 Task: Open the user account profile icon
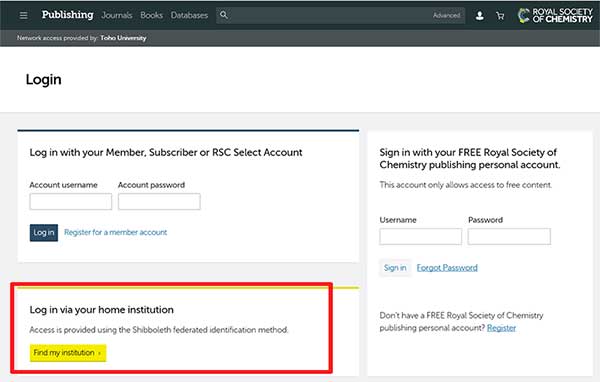coord(479,16)
